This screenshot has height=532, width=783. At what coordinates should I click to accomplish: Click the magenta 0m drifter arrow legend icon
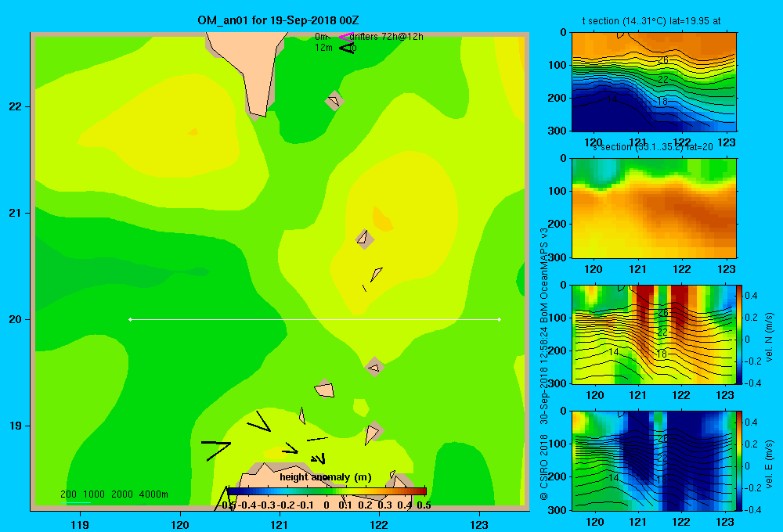coord(347,37)
